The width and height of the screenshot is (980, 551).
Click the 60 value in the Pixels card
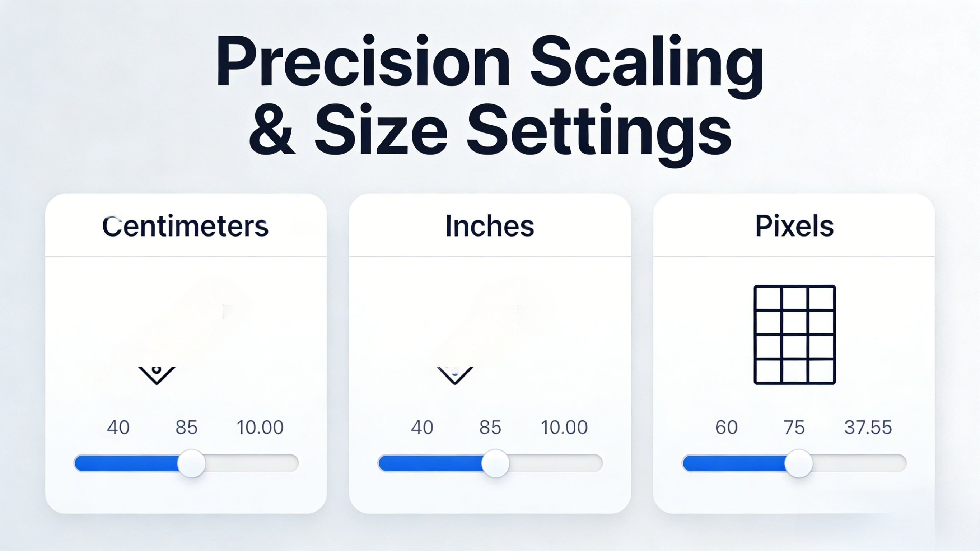pyautogui.click(x=726, y=427)
